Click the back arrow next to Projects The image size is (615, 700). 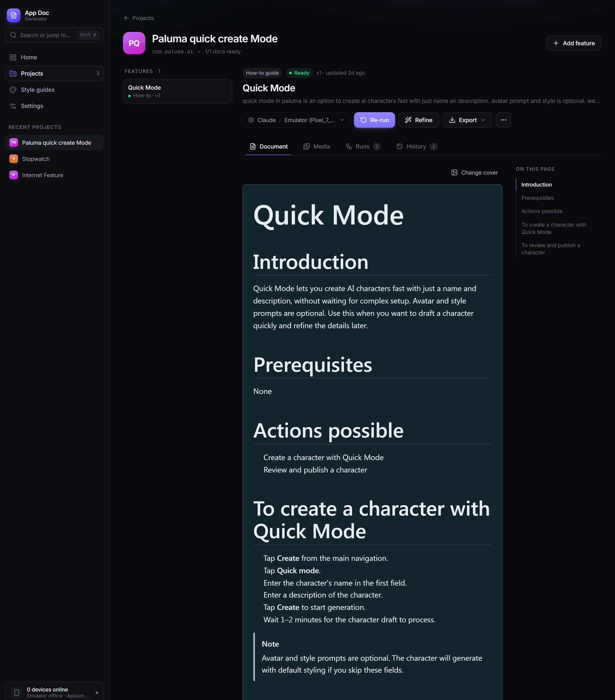pos(126,18)
